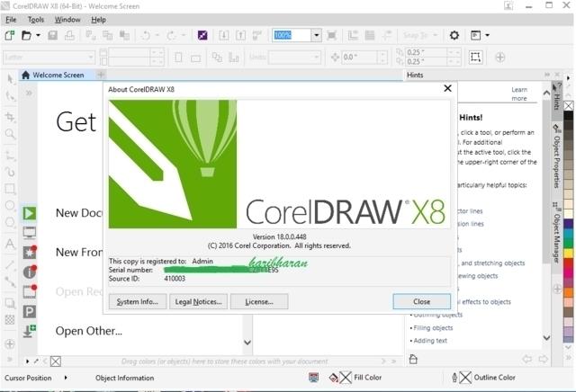Viewport: 576px width, 392px height.
Task: Click the Hints panel scroll down arrow
Action: coord(546,338)
